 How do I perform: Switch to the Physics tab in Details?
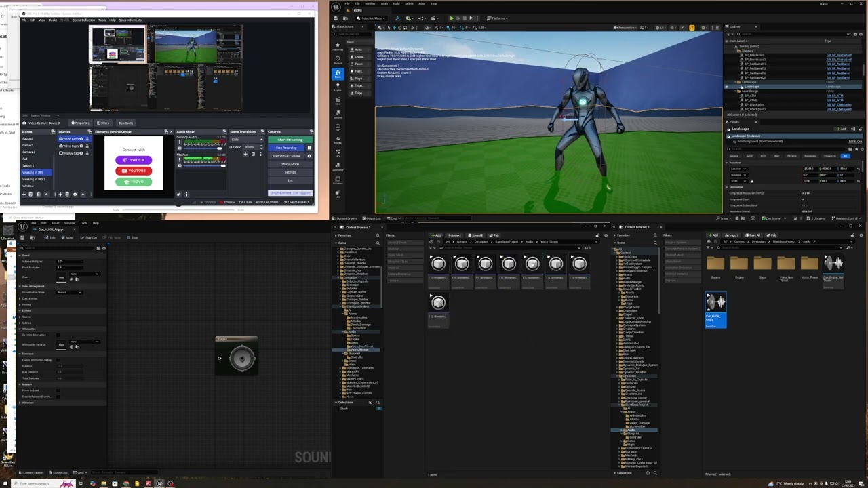[792, 156]
